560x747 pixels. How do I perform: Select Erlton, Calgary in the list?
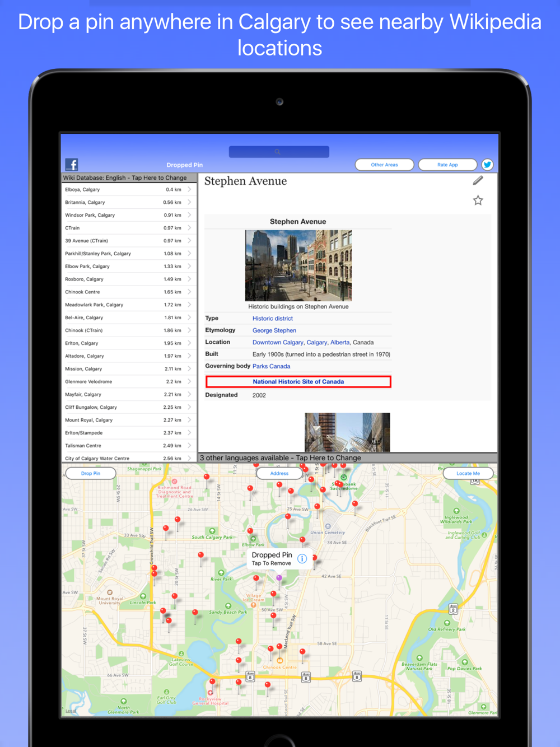coord(129,343)
